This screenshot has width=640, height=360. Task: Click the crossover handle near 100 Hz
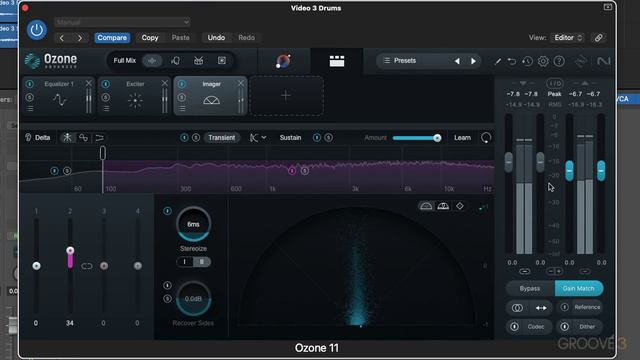click(x=103, y=153)
